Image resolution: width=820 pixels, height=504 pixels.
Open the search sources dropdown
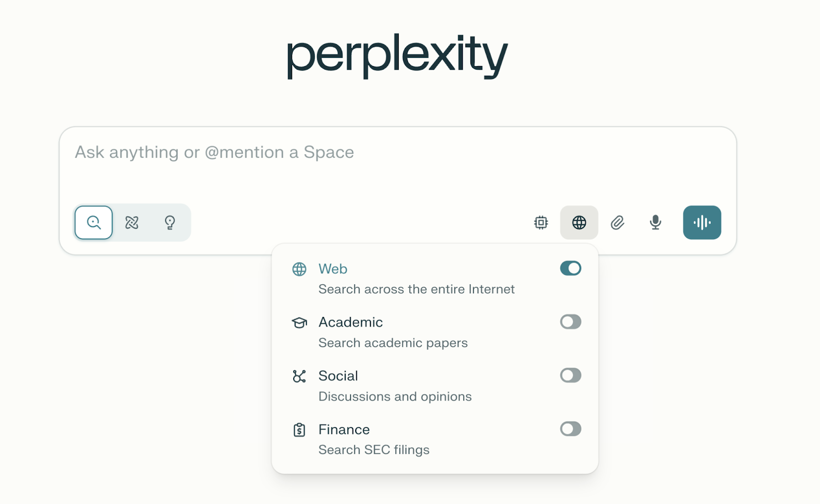(x=579, y=222)
